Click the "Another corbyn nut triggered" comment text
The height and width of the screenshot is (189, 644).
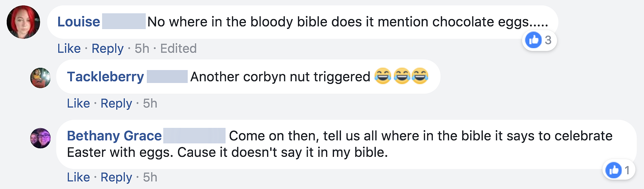pyautogui.click(x=280, y=77)
